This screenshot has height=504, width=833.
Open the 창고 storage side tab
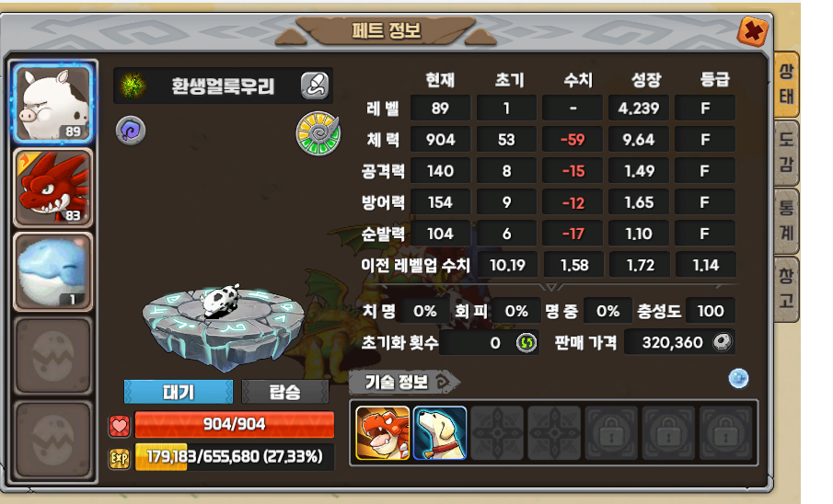coord(786,289)
